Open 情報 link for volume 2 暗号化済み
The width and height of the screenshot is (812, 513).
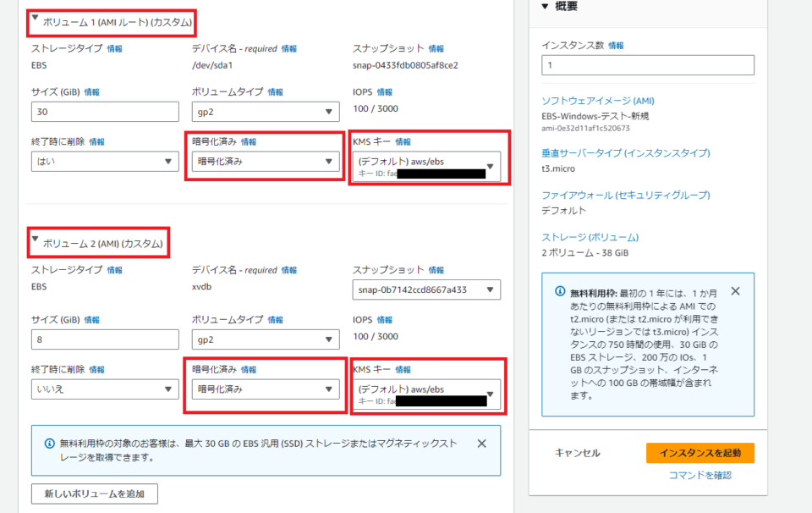(x=248, y=370)
